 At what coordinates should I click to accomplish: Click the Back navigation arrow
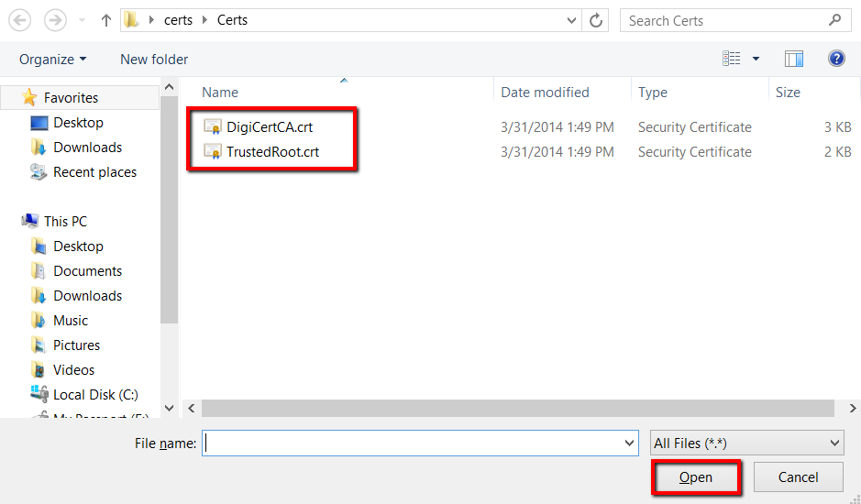tap(19, 20)
